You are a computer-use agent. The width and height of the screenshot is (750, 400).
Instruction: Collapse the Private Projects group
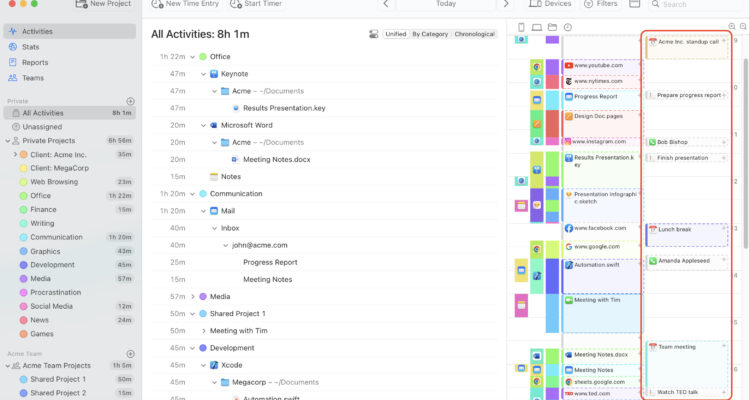(8, 141)
